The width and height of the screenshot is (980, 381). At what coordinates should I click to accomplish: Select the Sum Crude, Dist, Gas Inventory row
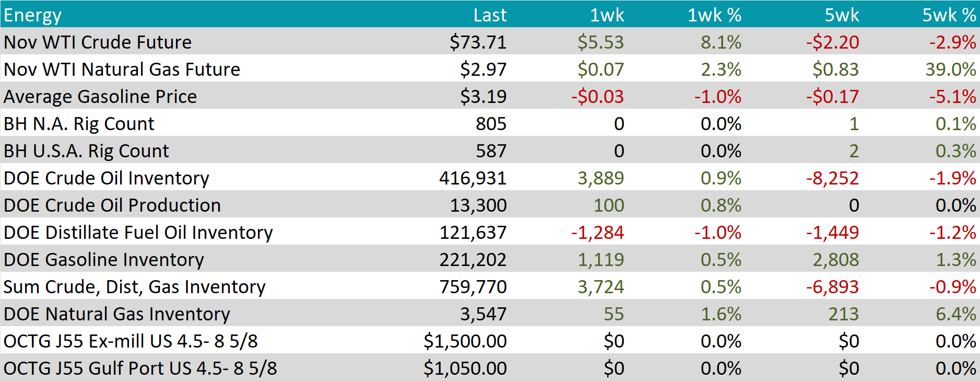pyautogui.click(x=134, y=286)
